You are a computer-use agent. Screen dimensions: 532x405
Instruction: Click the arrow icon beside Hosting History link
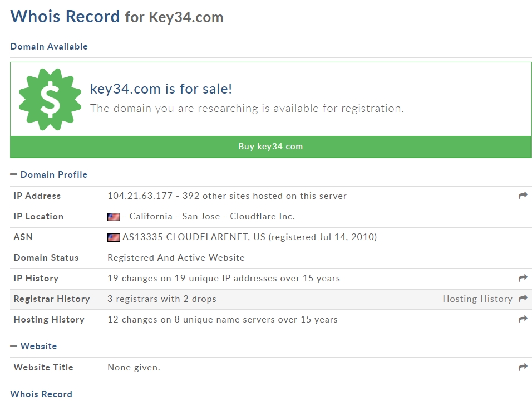pyautogui.click(x=523, y=299)
